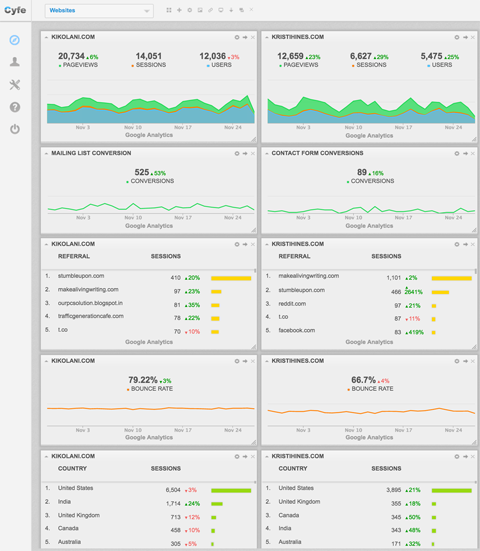Open settings gear of KIKOLANI.COM country widget
This screenshot has height=551, width=480.
(237, 456)
